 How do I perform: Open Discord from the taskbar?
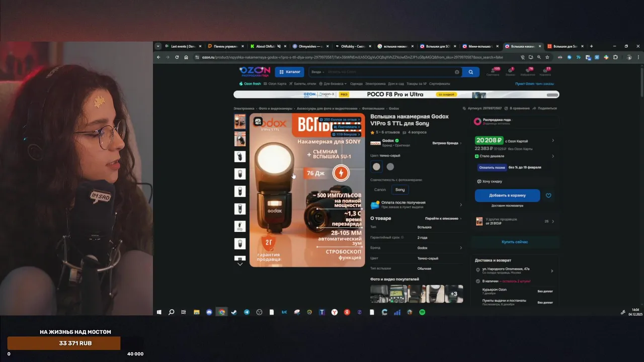coord(209,312)
